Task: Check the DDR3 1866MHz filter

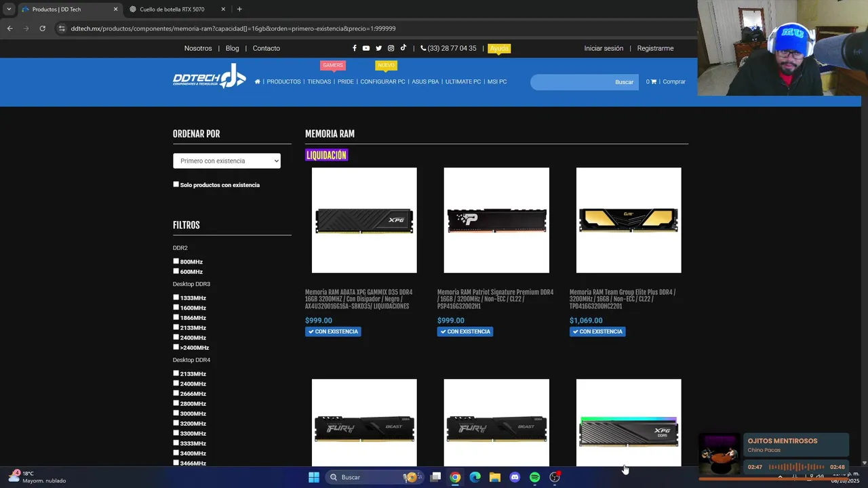Action: (176, 317)
